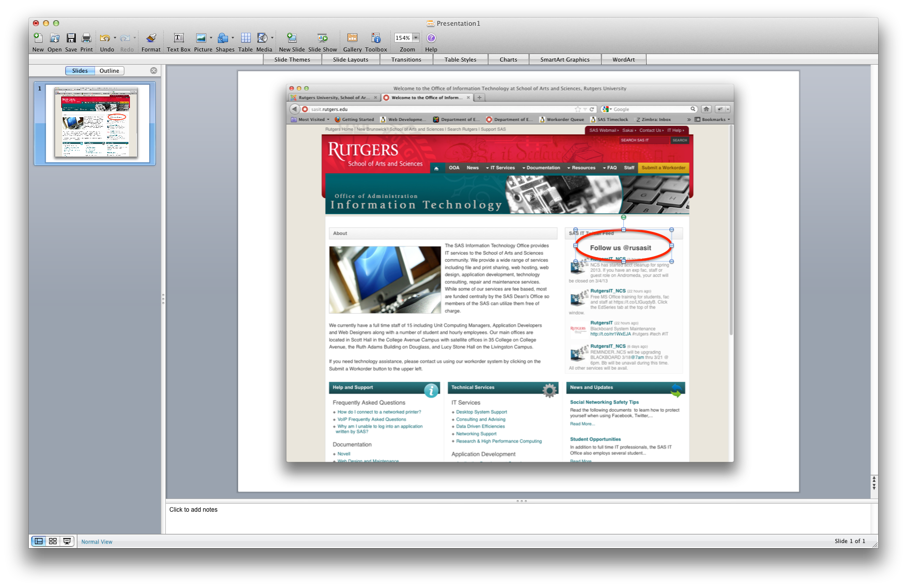
Task: Open the SmartArt Graphics tab
Action: point(565,60)
